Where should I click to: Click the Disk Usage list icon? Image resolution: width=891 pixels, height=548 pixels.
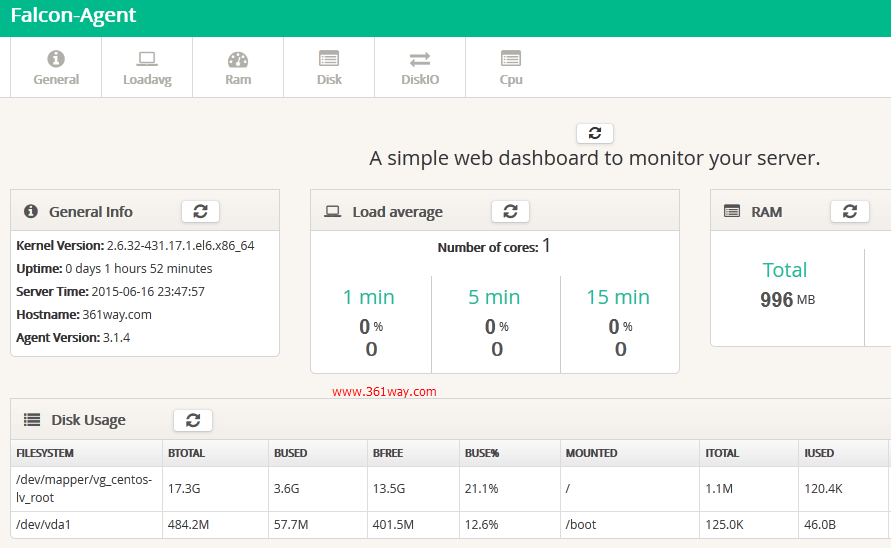[32, 420]
